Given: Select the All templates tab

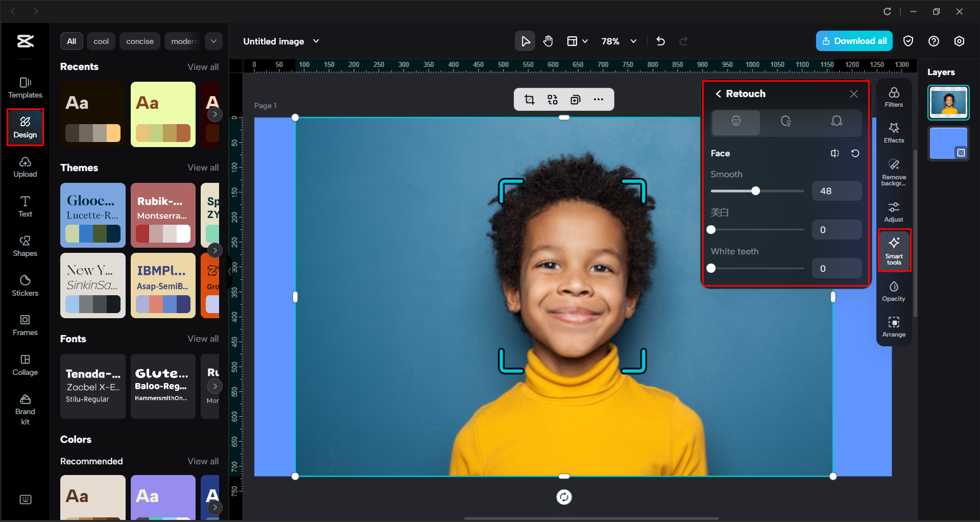Looking at the screenshot, I should tap(71, 41).
